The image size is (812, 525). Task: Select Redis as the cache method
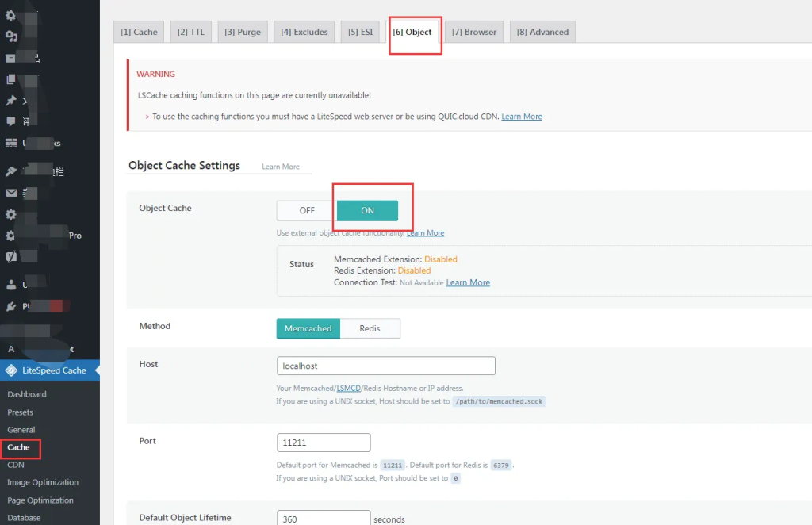click(x=370, y=328)
